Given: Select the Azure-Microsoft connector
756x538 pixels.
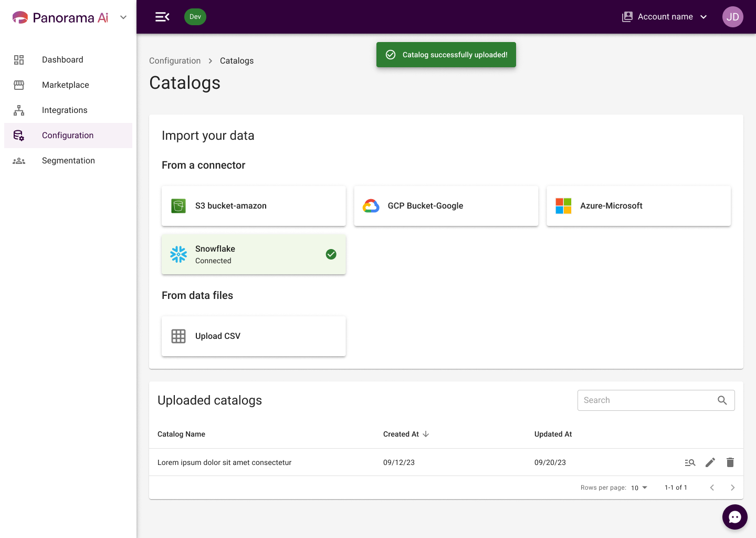Looking at the screenshot, I should tap(638, 206).
